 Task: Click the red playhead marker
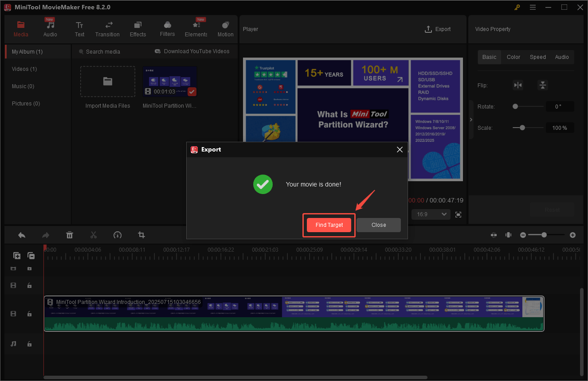click(45, 247)
